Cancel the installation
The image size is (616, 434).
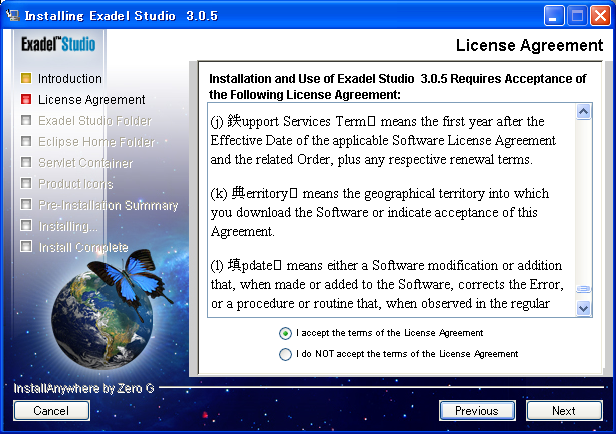coord(51,410)
